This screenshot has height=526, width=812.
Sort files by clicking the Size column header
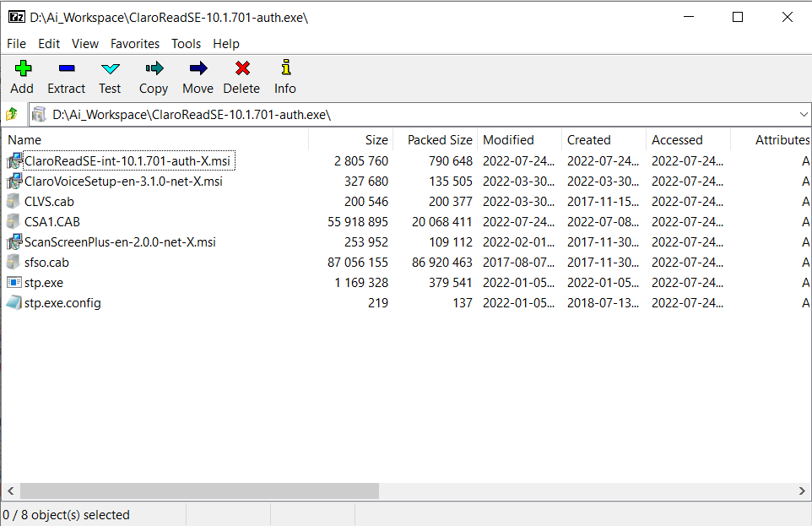(x=375, y=139)
